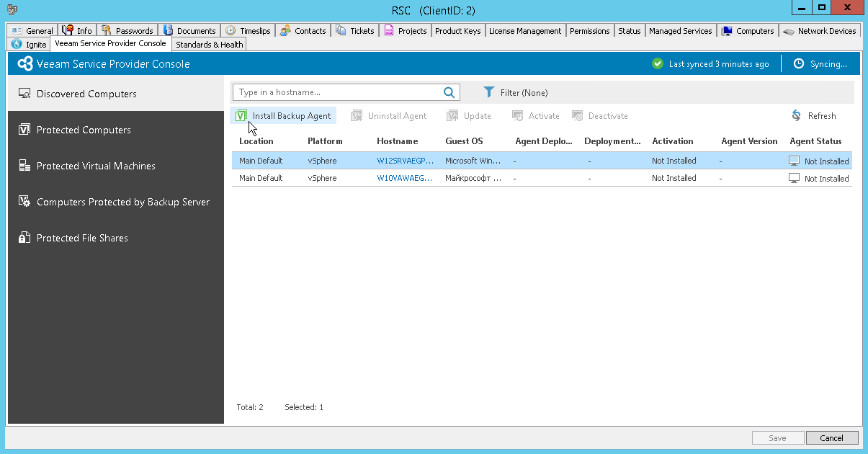Image resolution: width=868 pixels, height=454 pixels.
Task: Select Protected Virtual Machines in sidebar
Action: (97, 166)
